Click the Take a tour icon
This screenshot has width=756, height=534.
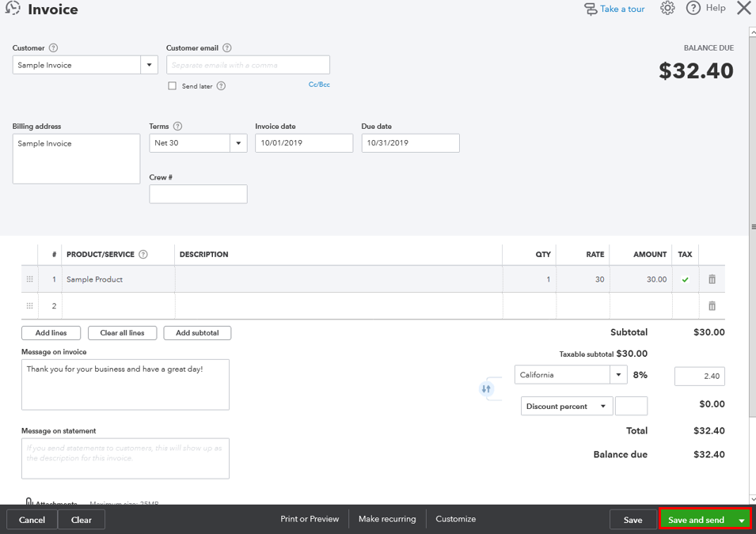click(x=590, y=8)
